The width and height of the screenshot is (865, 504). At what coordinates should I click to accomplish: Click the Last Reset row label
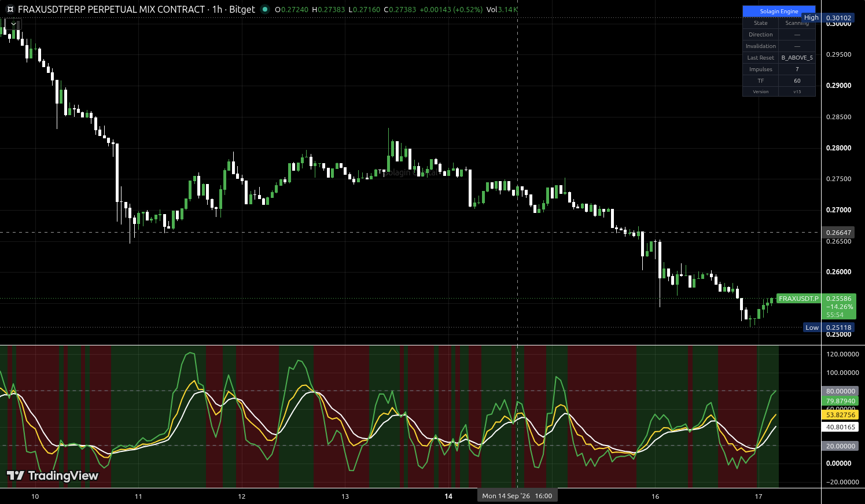click(760, 58)
